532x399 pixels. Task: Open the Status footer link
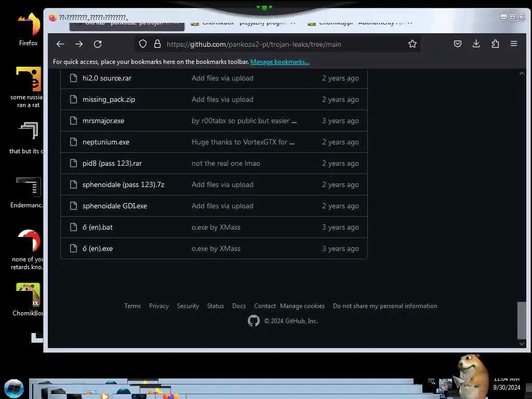[x=216, y=306]
